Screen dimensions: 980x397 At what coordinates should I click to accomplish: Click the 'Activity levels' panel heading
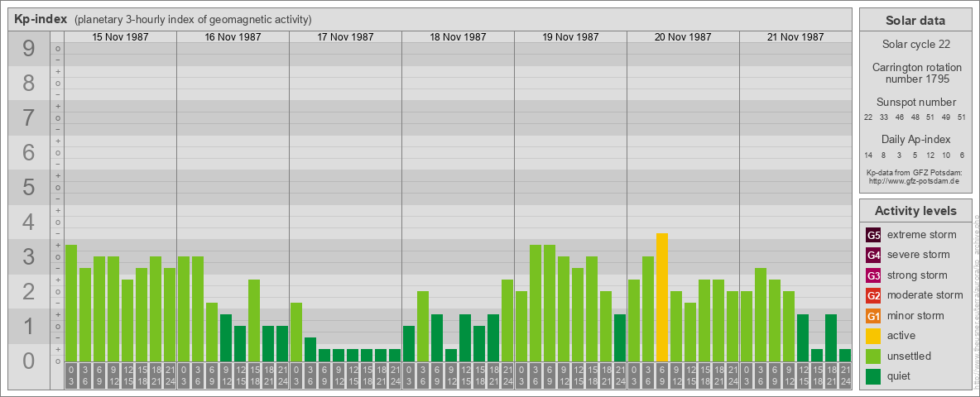[x=915, y=211]
